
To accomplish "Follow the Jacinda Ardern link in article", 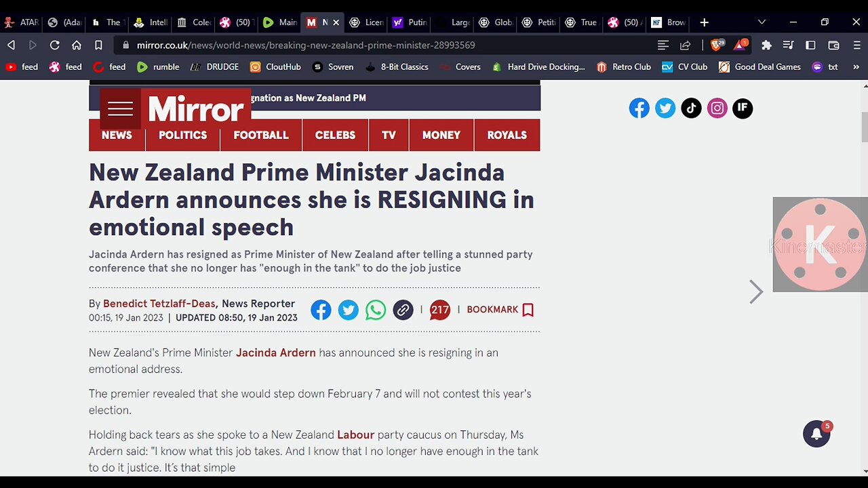I will click(x=275, y=352).
